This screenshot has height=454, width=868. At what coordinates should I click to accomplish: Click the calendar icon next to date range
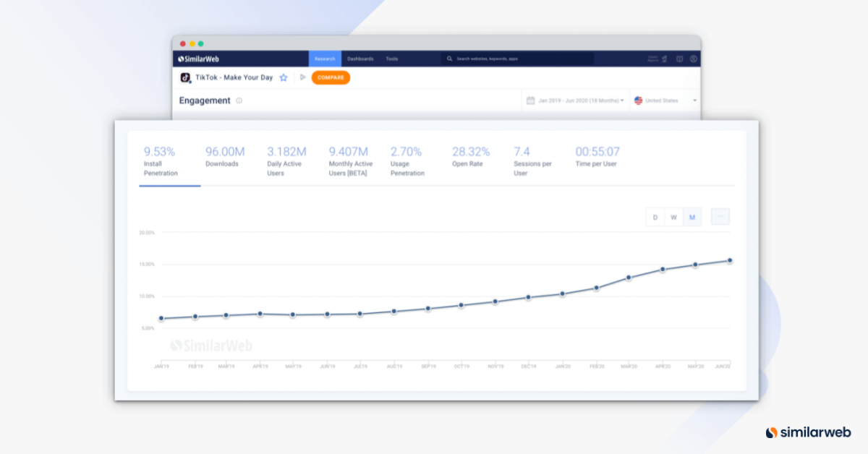pos(531,100)
